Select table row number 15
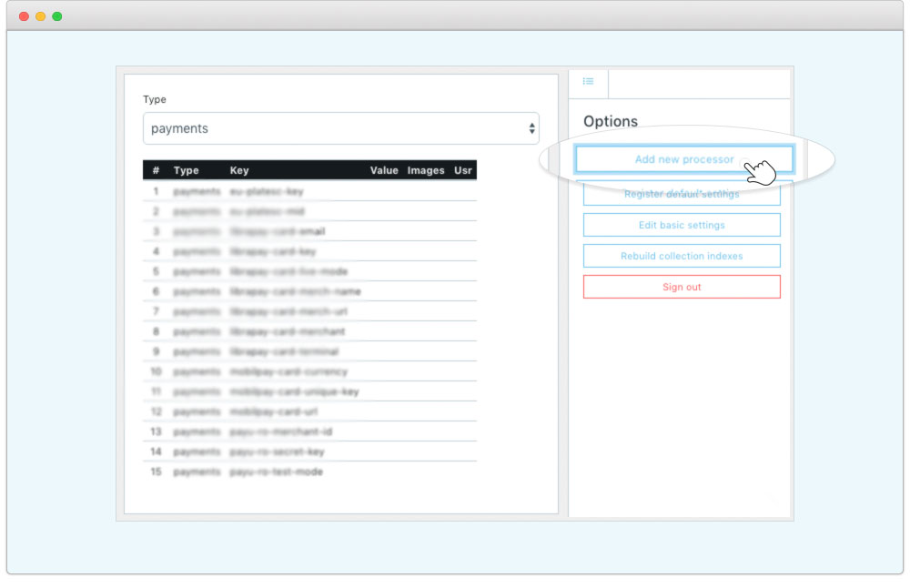910x588 pixels. (310, 471)
